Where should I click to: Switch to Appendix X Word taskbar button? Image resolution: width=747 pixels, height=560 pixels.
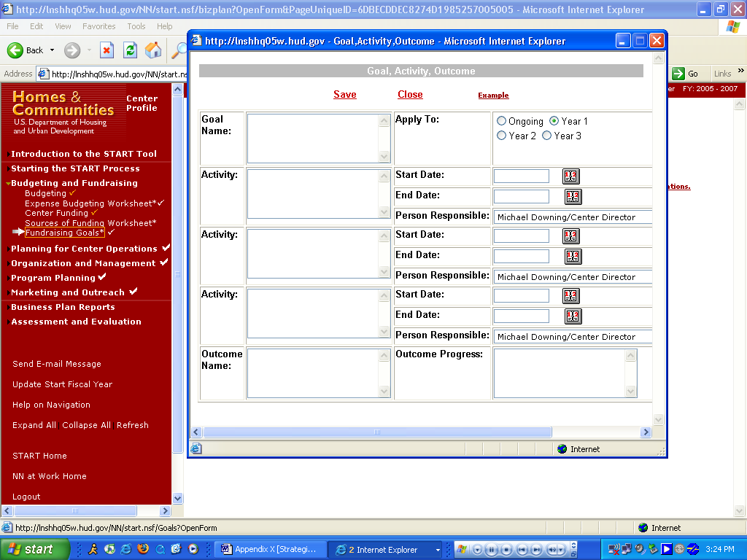pyautogui.click(x=271, y=549)
